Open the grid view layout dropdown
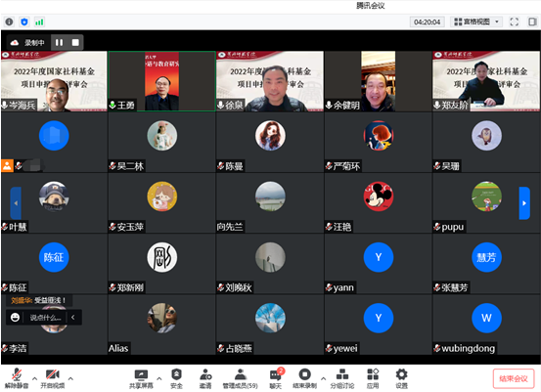 pos(476,22)
